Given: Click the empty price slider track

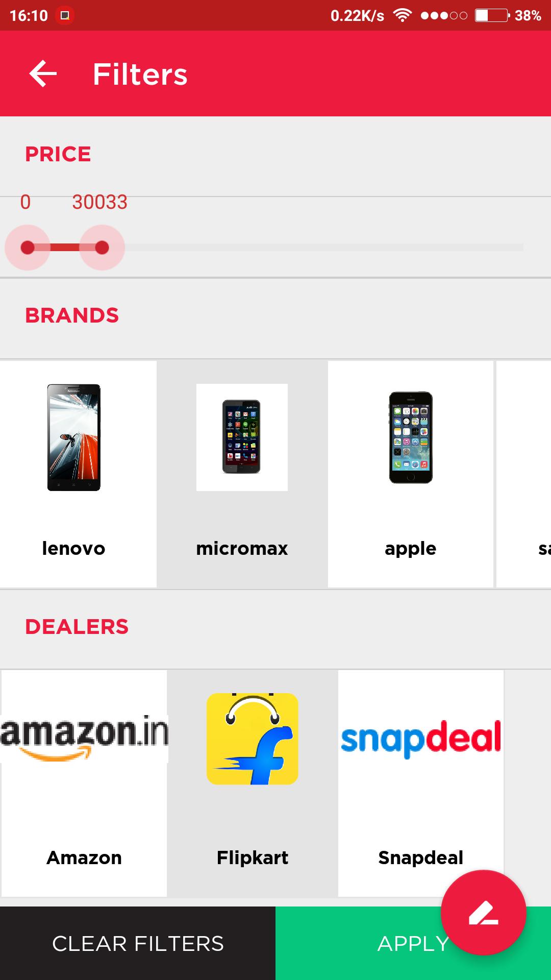Looking at the screenshot, I should click(x=324, y=248).
